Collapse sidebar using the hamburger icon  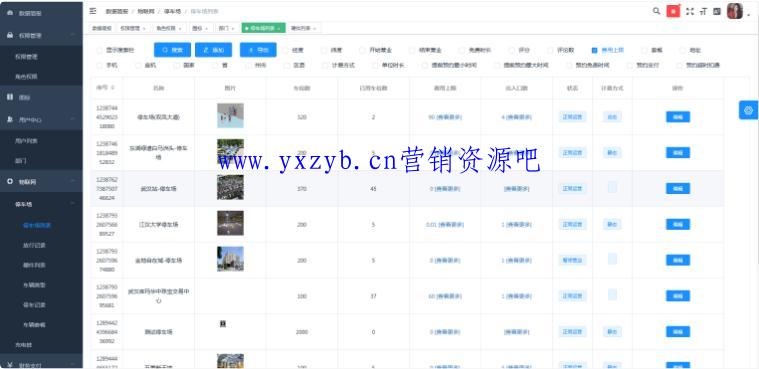click(93, 11)
